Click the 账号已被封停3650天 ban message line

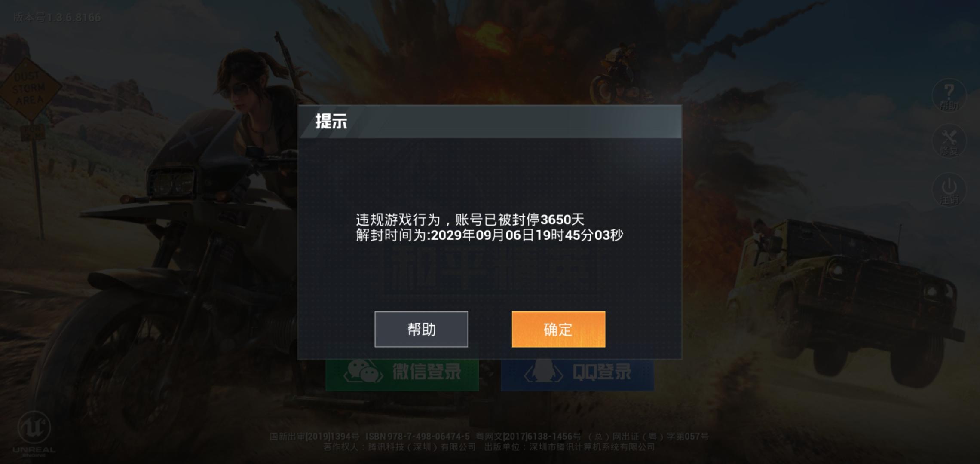(470, 220)
